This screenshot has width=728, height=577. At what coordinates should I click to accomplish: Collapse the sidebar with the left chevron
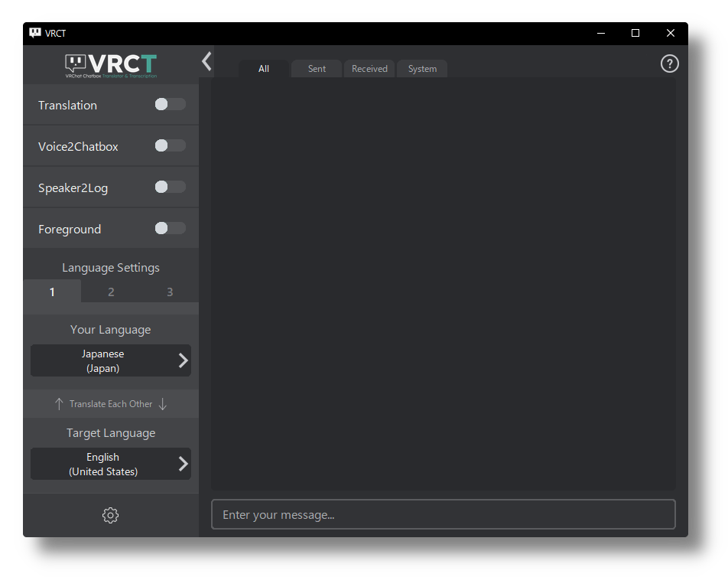point(206,61)
